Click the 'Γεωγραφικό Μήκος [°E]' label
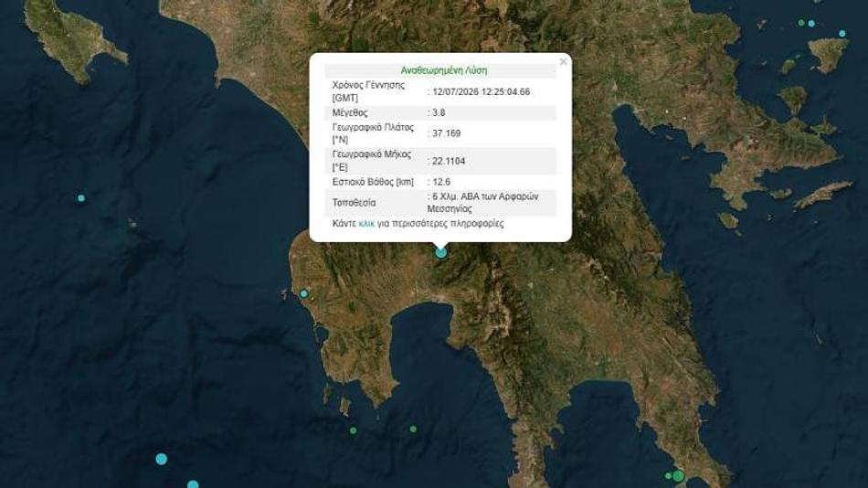Image resolution: width=868 pixels, height=488 pixels. point(372,161)
